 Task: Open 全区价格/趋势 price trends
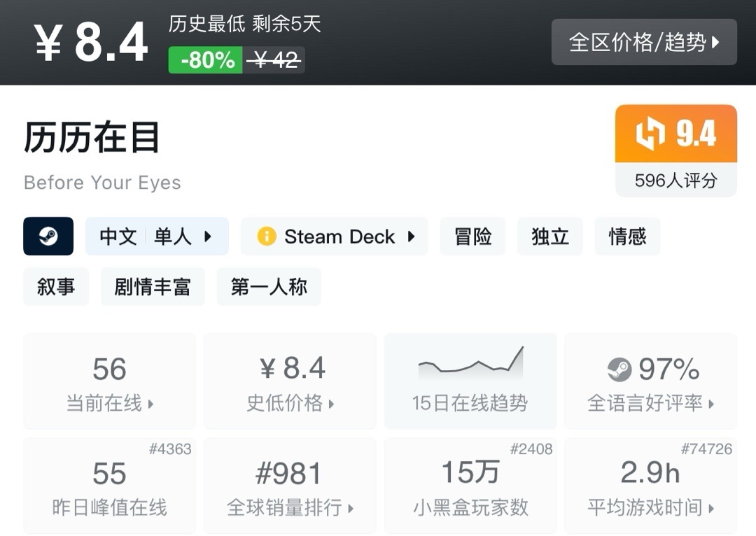(644, 42)
